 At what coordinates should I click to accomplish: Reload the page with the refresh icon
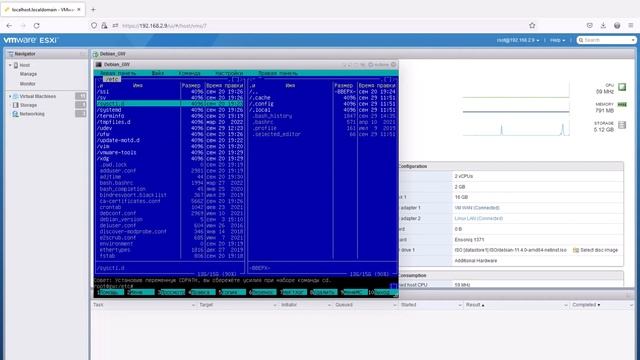(36, 25)
